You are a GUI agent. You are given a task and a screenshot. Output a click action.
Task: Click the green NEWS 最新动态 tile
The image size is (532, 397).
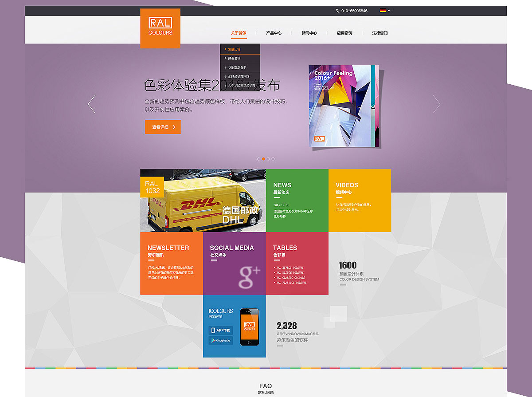coord(297,200)
